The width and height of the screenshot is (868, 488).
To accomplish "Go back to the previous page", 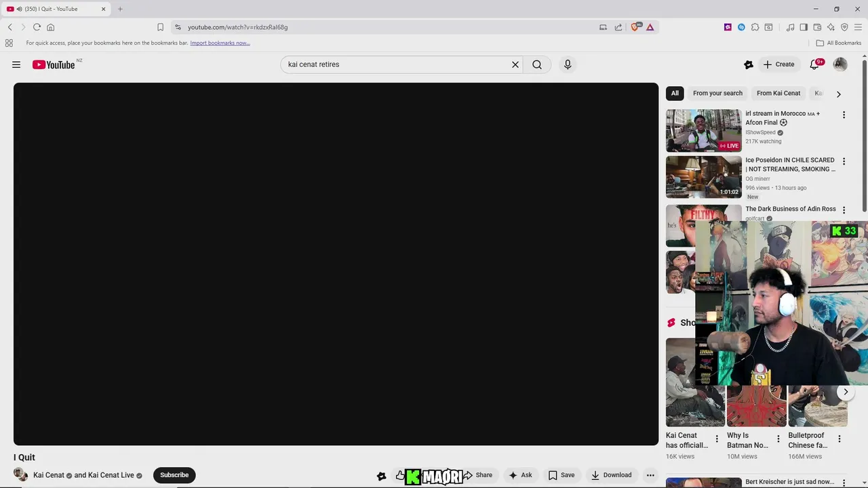I will [x=10, y=27].
